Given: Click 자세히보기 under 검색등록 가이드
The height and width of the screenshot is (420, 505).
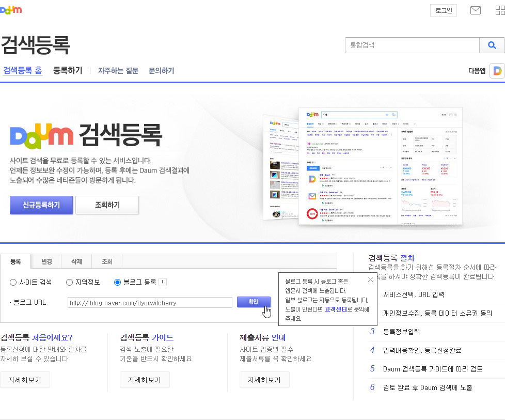Looking at the screenshot, I should coord(145,380).
